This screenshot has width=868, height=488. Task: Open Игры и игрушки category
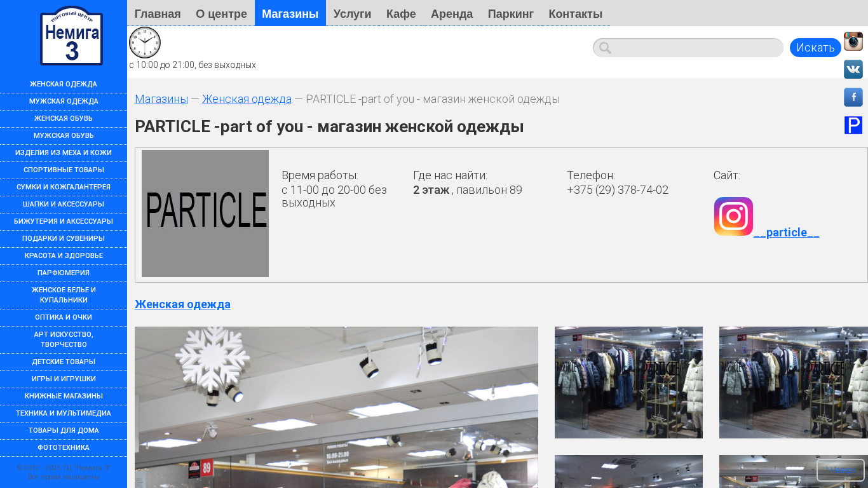point(64,379)
